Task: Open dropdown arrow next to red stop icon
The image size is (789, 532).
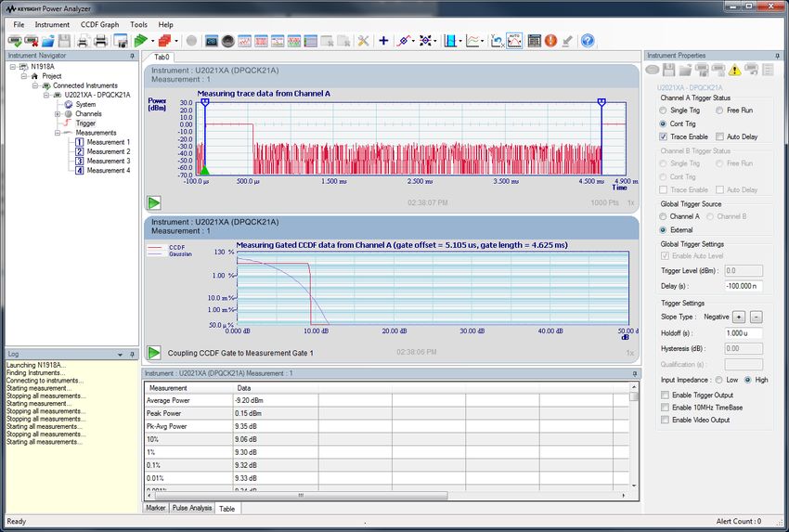Action: (176, 41)
